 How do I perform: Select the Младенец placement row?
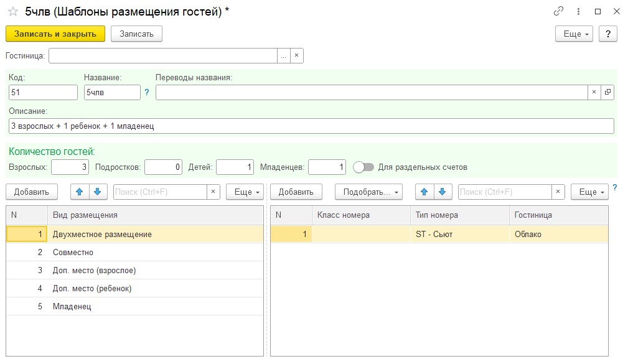point(72,306)
